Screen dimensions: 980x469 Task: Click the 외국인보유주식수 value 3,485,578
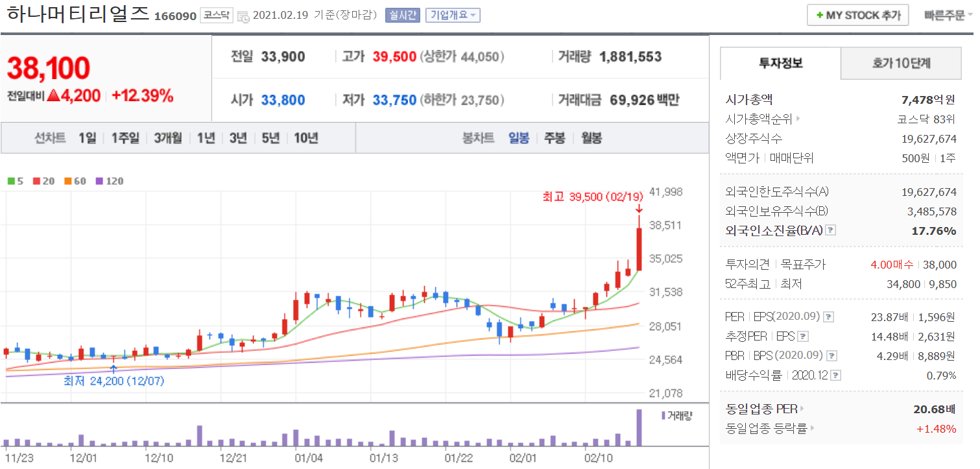click(x=931, y=211)
